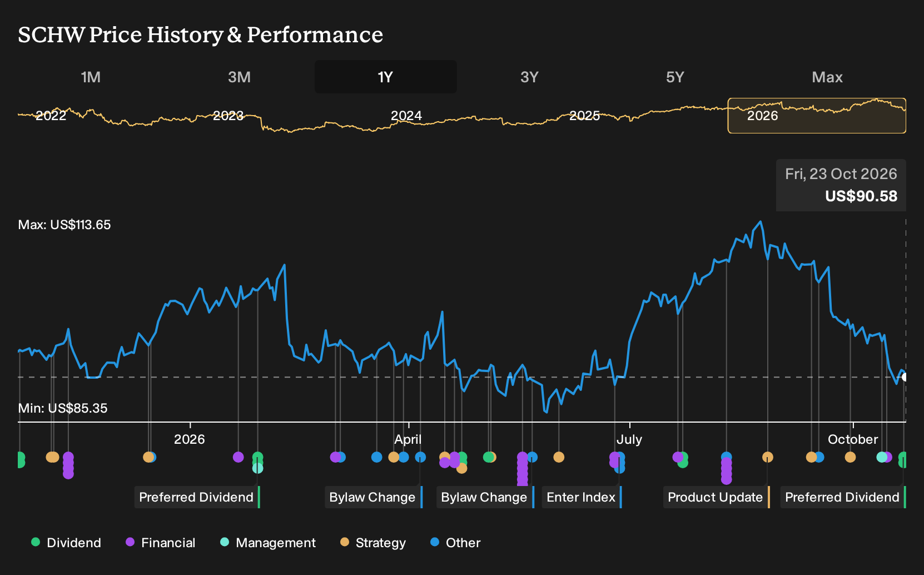924x575 pixels.
Task: Toggle Other events in the legend
Action: tap(455, 543)
